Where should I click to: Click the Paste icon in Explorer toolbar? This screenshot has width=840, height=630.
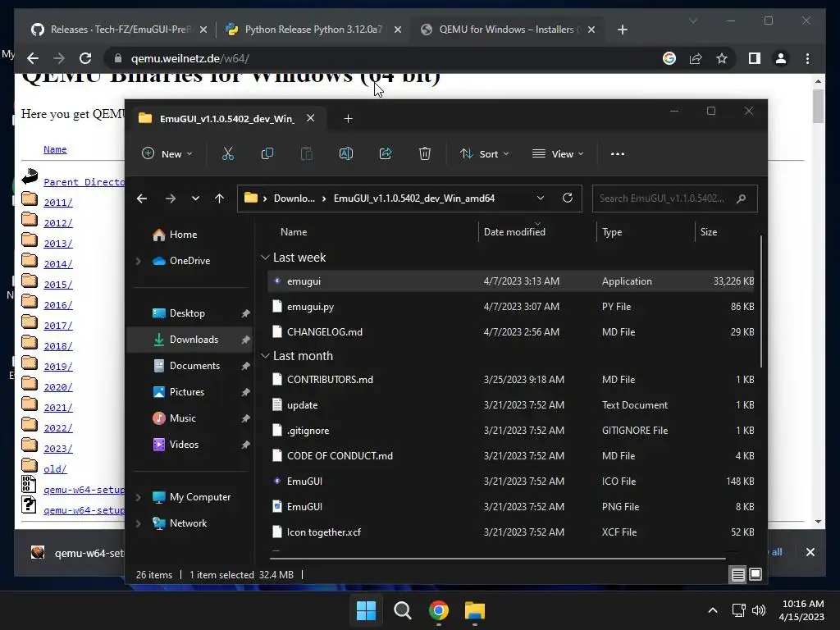pyautogui.click(x=307, y=153)
